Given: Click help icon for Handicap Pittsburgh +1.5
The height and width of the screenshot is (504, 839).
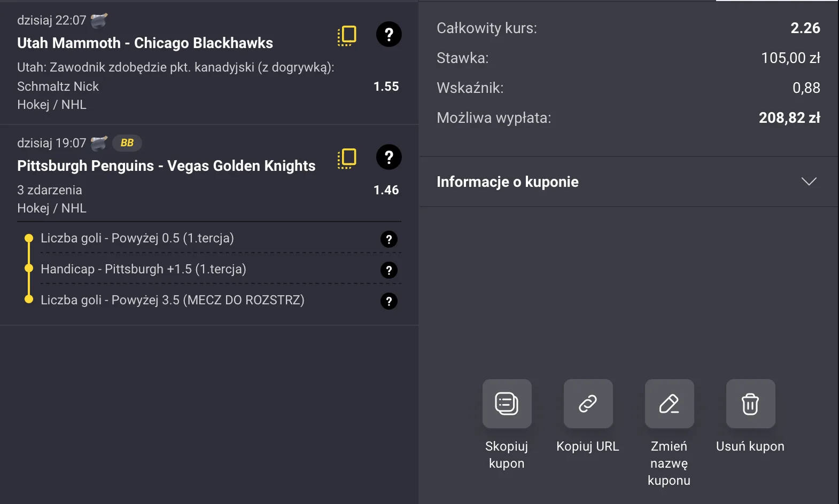Looking at the screenshot, I should (x=389, y=270).
